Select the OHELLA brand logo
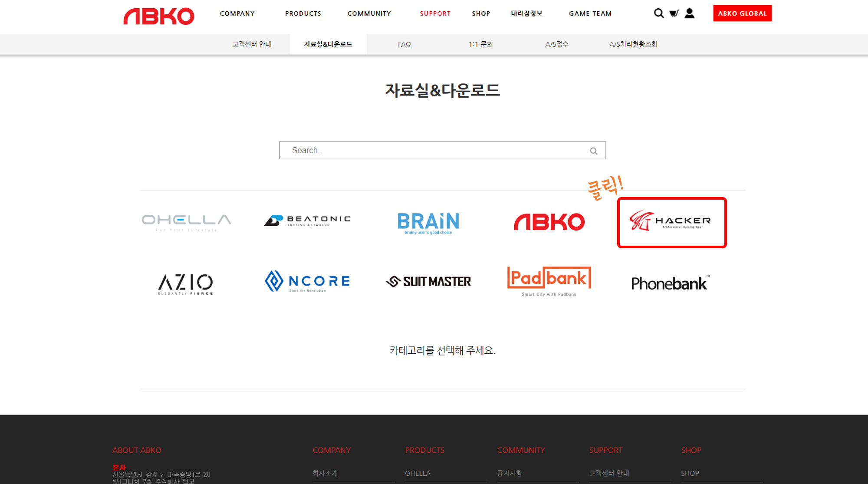 pos(186,222)
